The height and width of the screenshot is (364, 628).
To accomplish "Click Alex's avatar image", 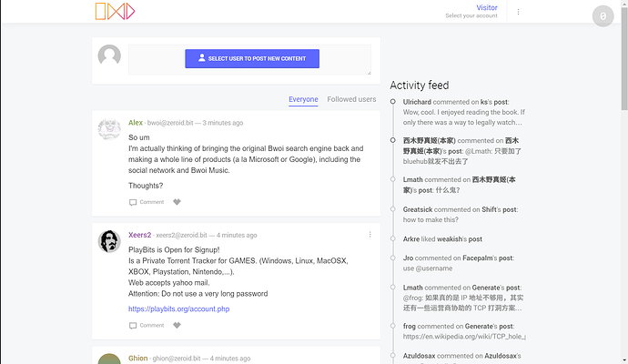I will tap(109, 129).
